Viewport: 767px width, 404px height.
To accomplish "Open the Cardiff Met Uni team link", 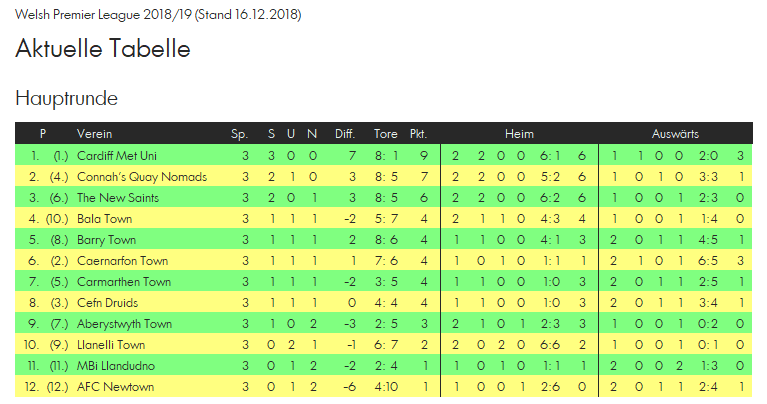I will point(117,156).
